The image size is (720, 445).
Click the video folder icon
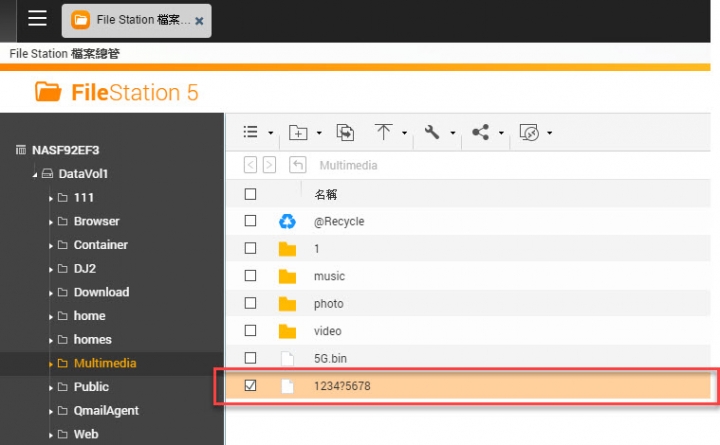[x=287, y=331]
